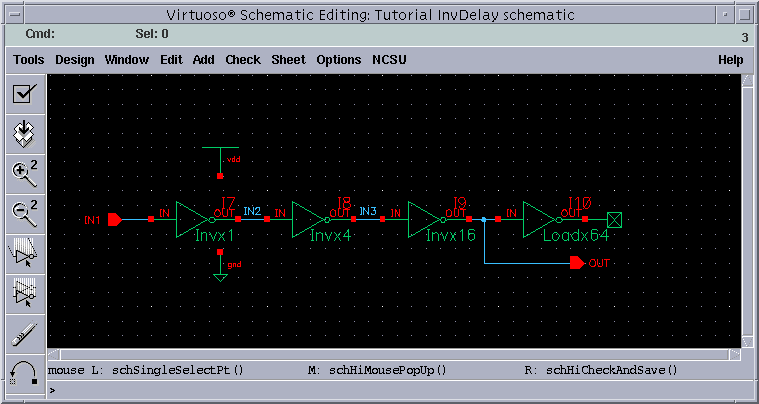Viewport: 759px width, 404px height.
Task: Select the IN1 input pin
Action: pos(115,220)
